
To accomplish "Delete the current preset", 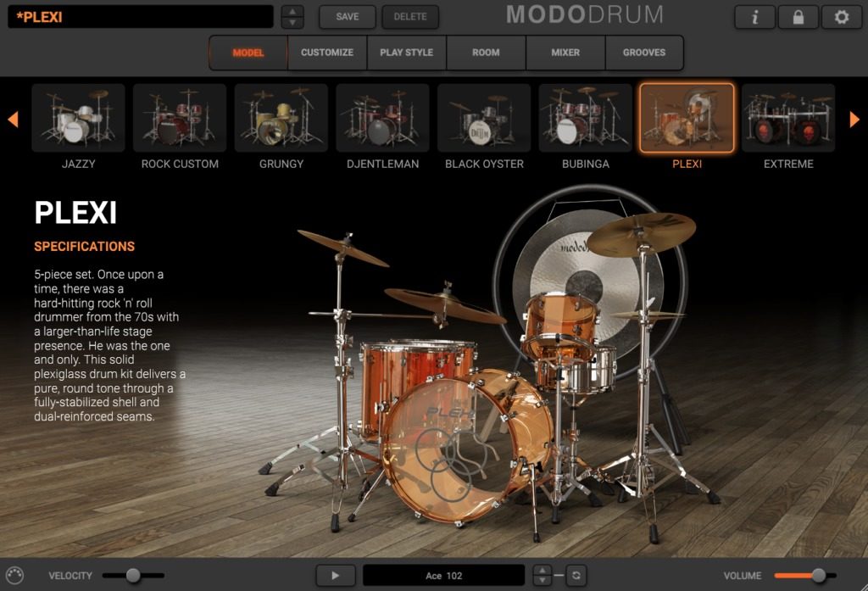I will [410, 17].
